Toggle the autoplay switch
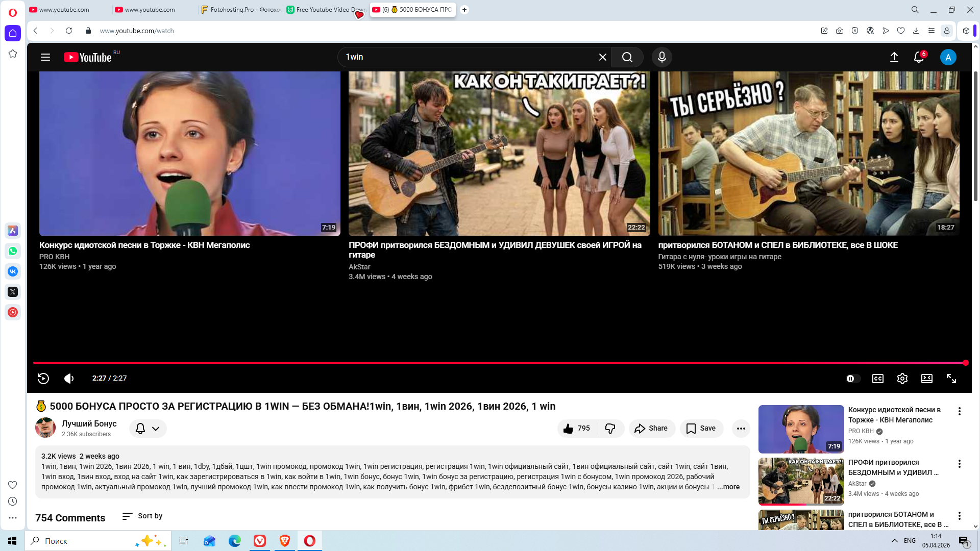The height and width of the screenshot is (551, 980). (852, 378)
